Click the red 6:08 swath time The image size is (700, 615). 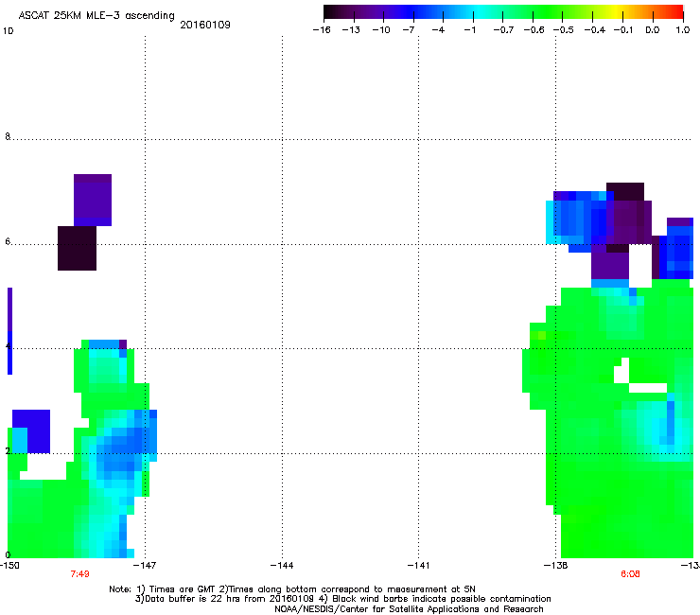pyautogui.click(x=630, y=574)
